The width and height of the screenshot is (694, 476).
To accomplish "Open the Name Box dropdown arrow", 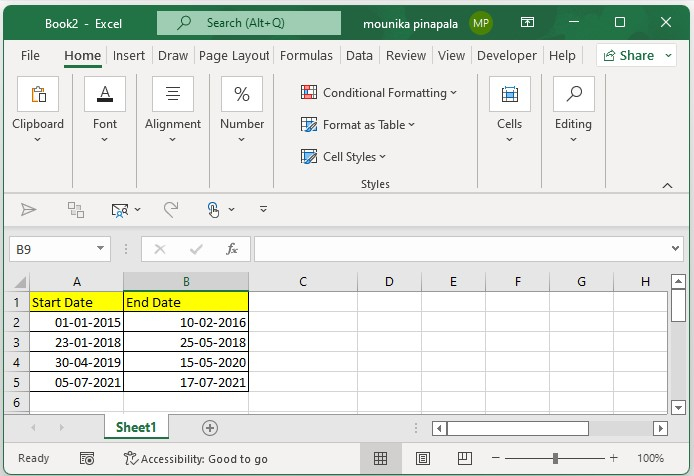I will (x=100, y=248).
